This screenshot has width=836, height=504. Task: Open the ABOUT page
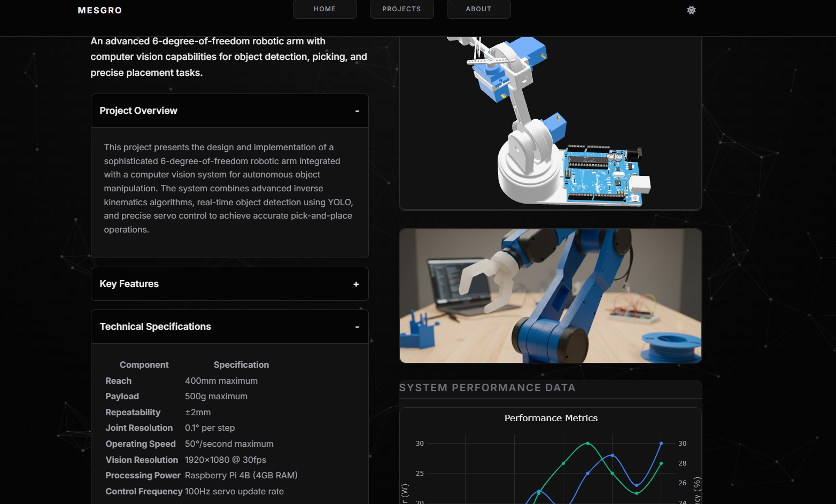[478, 9]
